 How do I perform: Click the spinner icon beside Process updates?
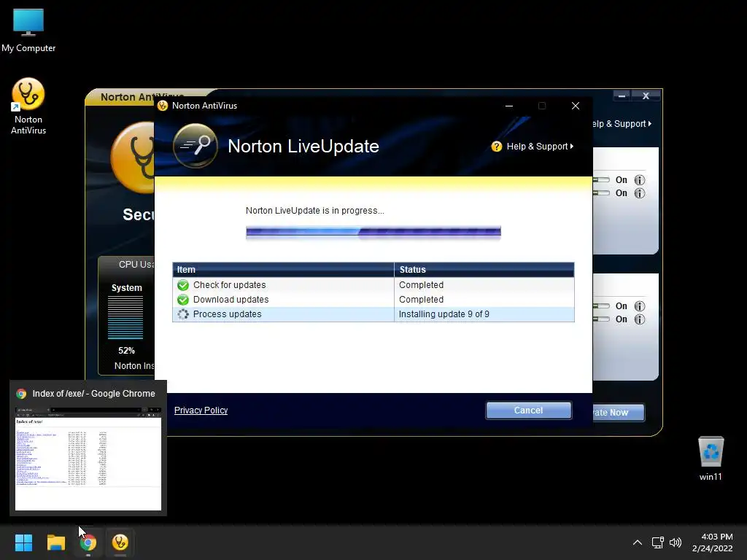pyautogui.click(x=183, y=314)
